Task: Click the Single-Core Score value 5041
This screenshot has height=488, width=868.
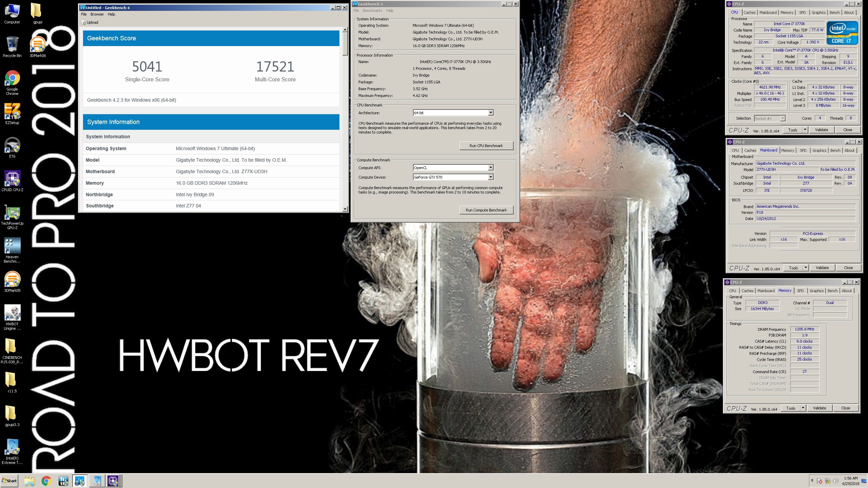Action: coord(147,67)
